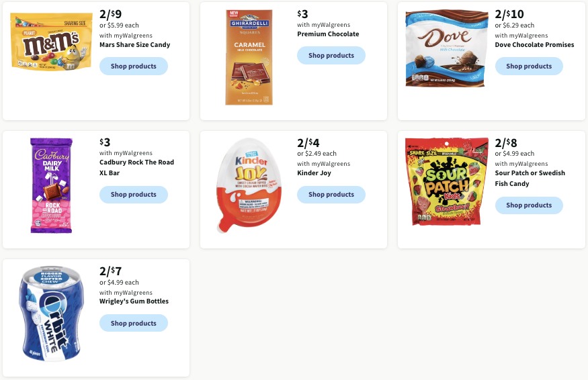Open the M&M's peanut bag image
This screenshot has width=588, height=380.
point(51,42)
